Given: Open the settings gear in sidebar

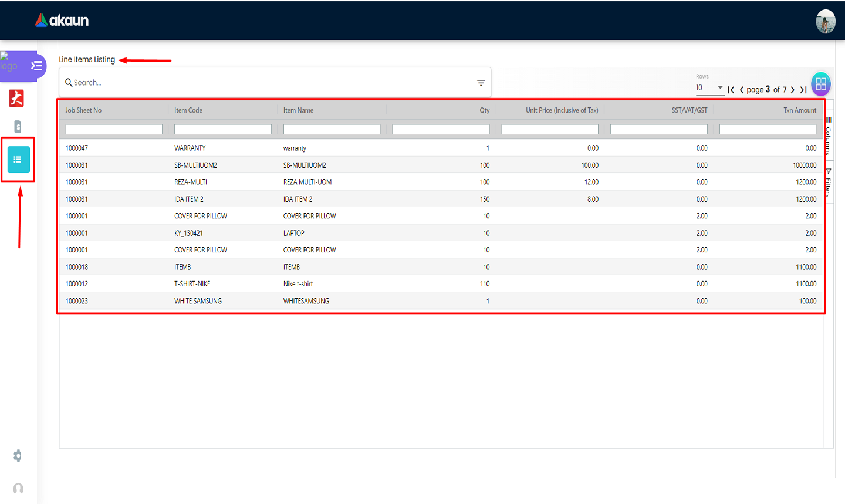Looking at the screenshot, I should tap(18, 456).
